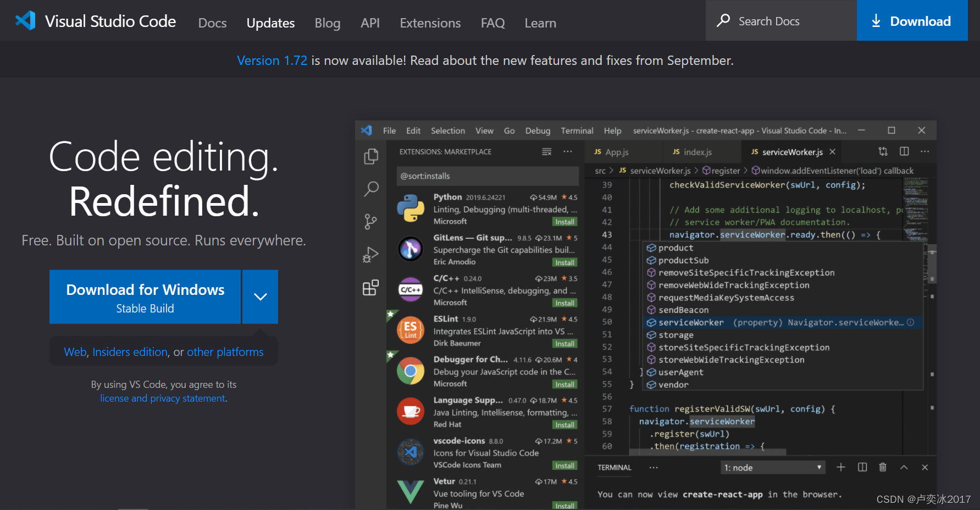Click the filter list icon in Extensions header
This screenshot has height=510, width=980.
tap(547, 152)
